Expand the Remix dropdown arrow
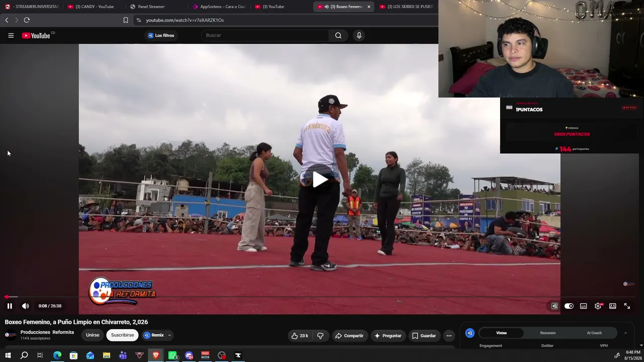Viewport: 644px width, 362px height. 170,335
